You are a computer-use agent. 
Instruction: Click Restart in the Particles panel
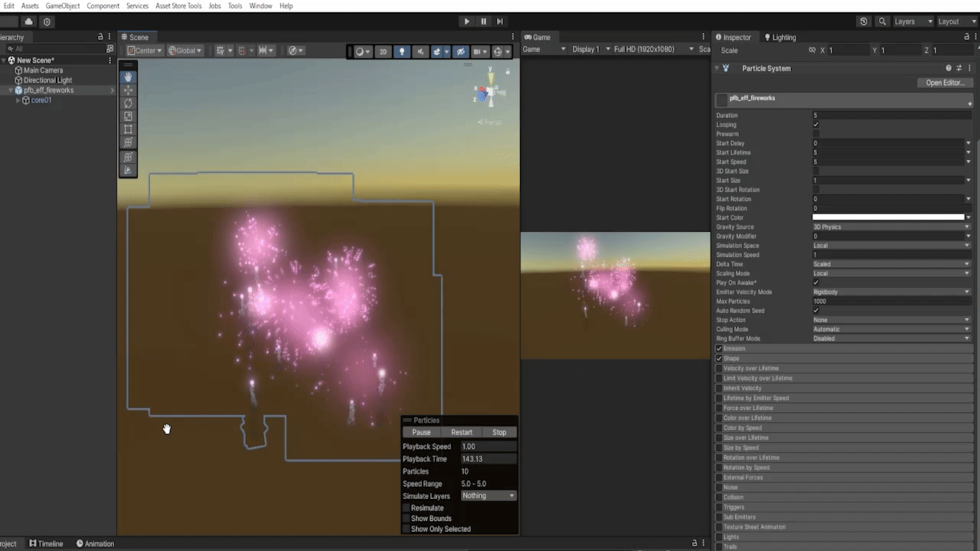pos(462,432)
